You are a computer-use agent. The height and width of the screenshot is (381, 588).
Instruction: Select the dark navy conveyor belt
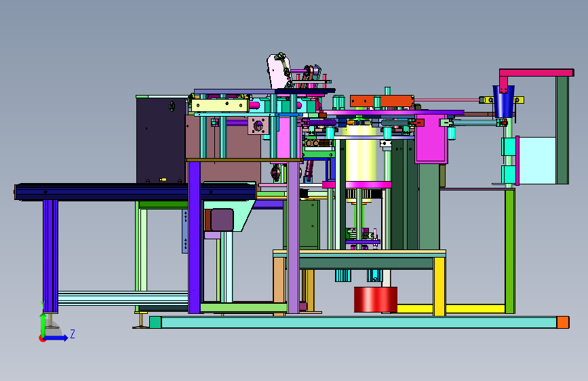pyautogui.click(x=135, y=192)
